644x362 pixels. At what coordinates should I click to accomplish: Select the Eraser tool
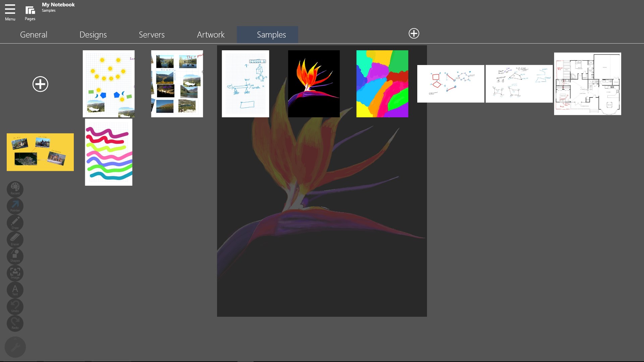[15, 239]
